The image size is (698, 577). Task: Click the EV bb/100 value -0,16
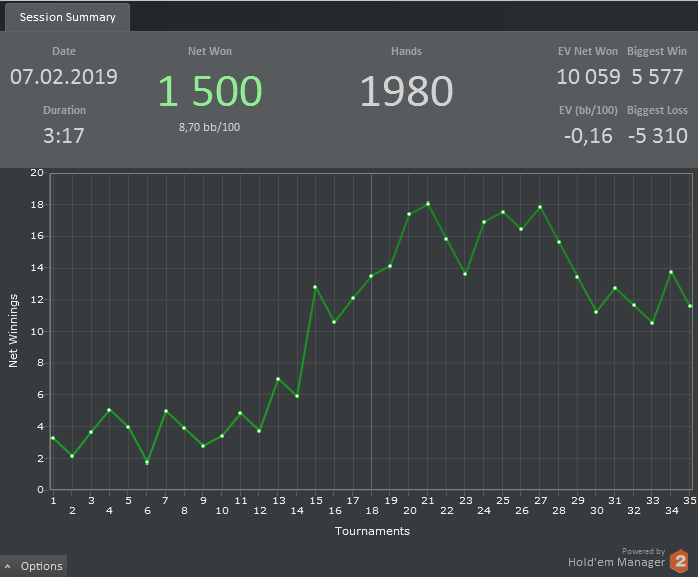tap(588, 136)
